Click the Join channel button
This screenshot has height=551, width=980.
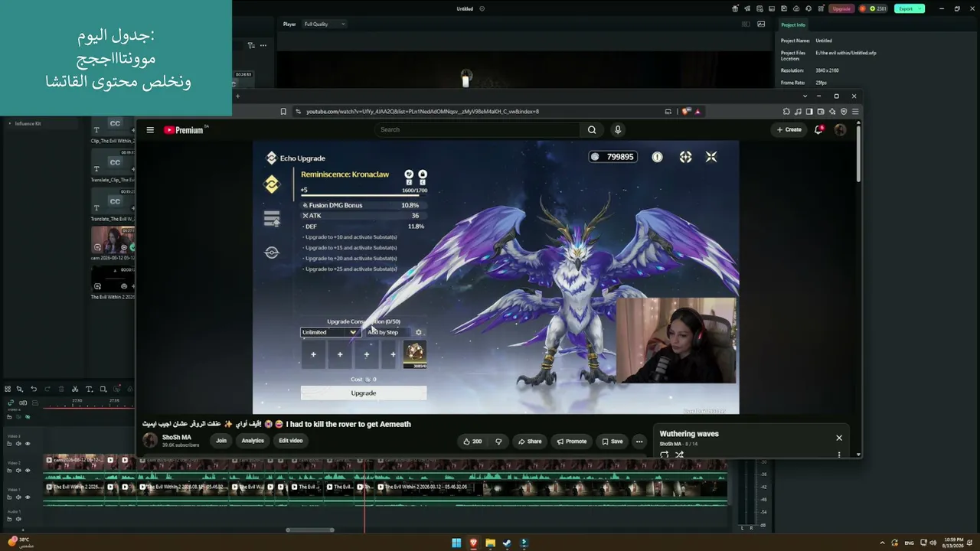(221, 441)
